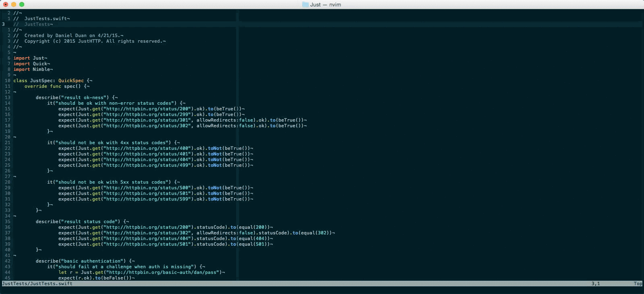Click the yellow minimize window button
This screenshot has width=644, height=294.
tap(14, 4)
